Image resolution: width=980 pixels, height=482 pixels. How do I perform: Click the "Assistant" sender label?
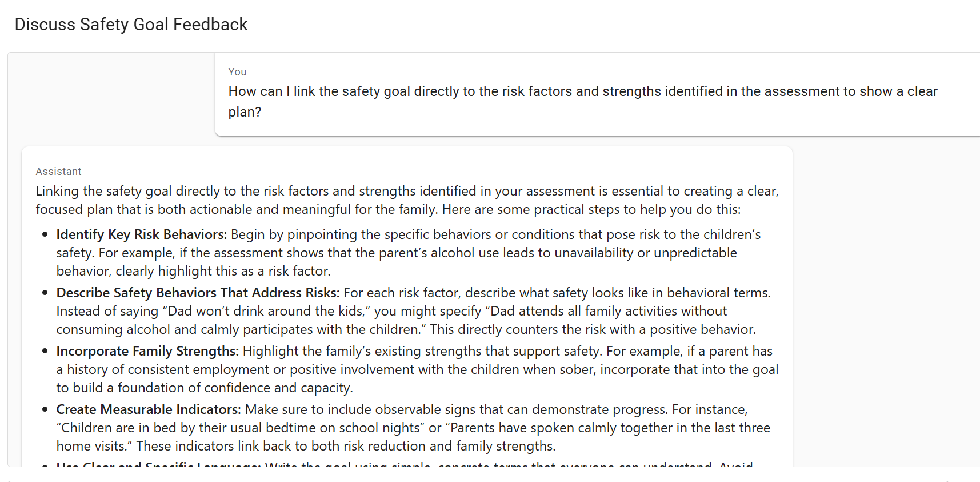click(x=58, y=172)
